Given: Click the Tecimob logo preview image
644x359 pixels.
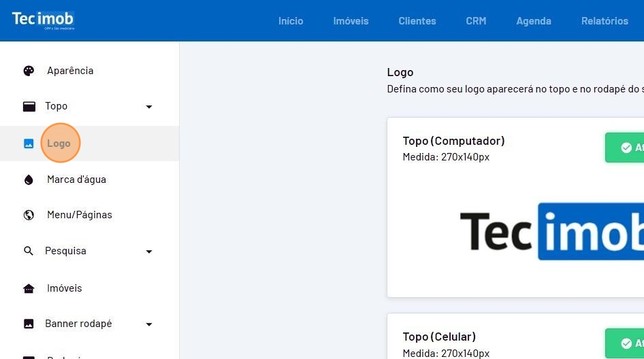Looking at the screenshot, I should (551, 231).
